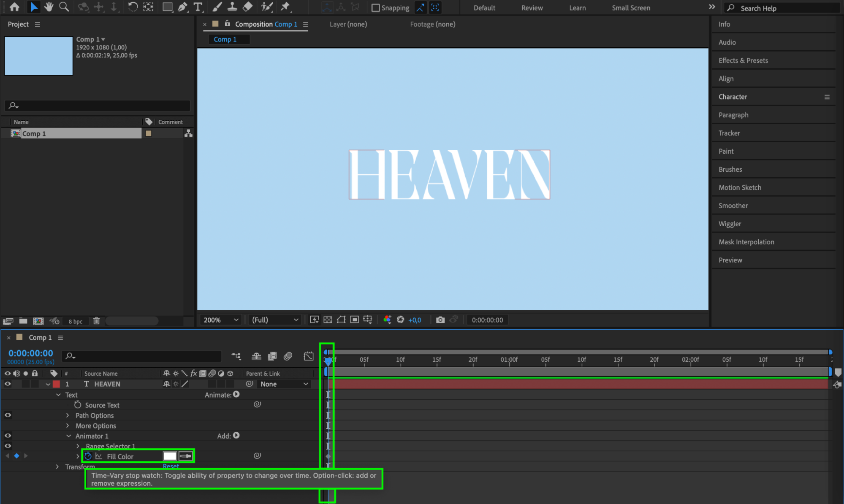
Task: Open the Effects & Presets panel
Action: click(x=743, y=60)
